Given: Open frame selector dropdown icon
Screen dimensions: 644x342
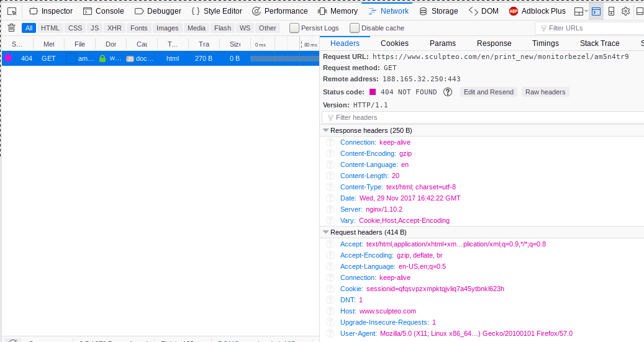Looking at the screenshot, I should coord(581,11).
